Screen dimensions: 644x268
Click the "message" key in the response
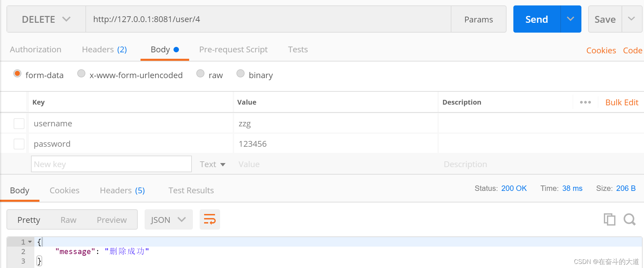pyautogui.click(x=75, y=252)
